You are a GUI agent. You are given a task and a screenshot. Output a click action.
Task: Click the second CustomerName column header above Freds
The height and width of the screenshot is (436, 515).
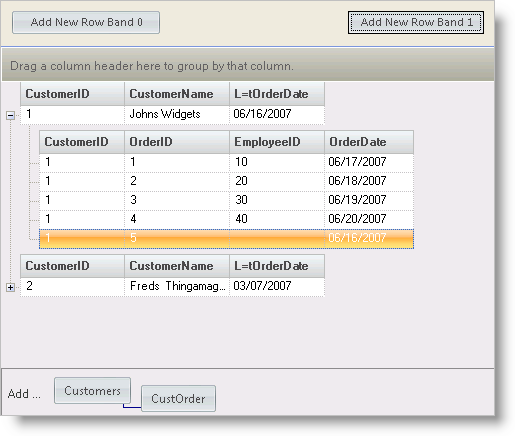pos(177,266)
